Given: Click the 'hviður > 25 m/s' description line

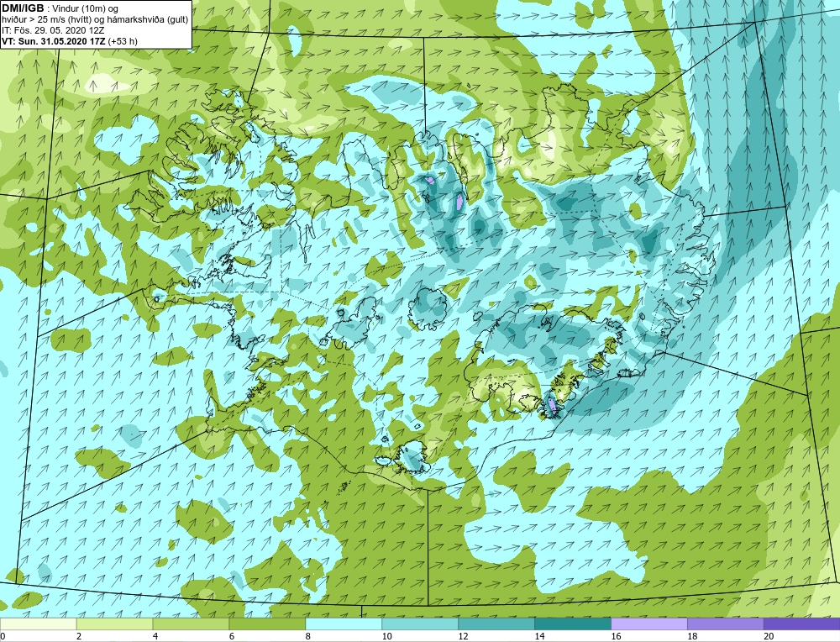Looking at the screenshot, I should coord(95,19).
